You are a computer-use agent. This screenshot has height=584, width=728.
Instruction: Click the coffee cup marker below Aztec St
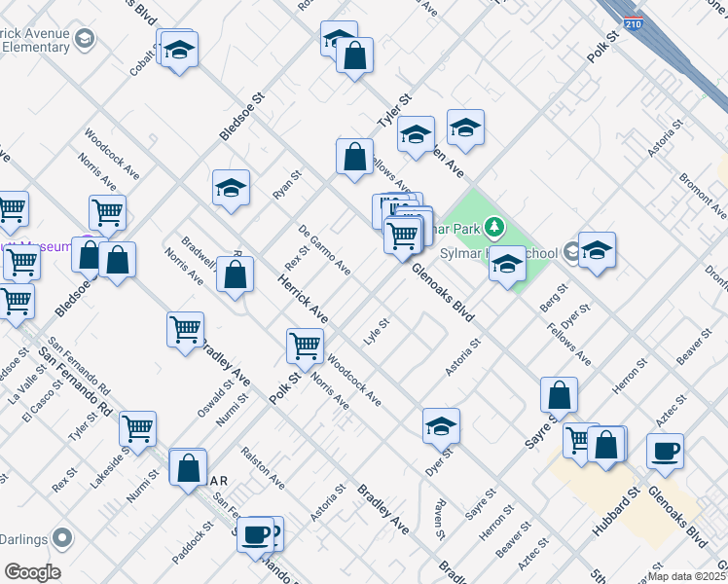[x=666, y=455]
